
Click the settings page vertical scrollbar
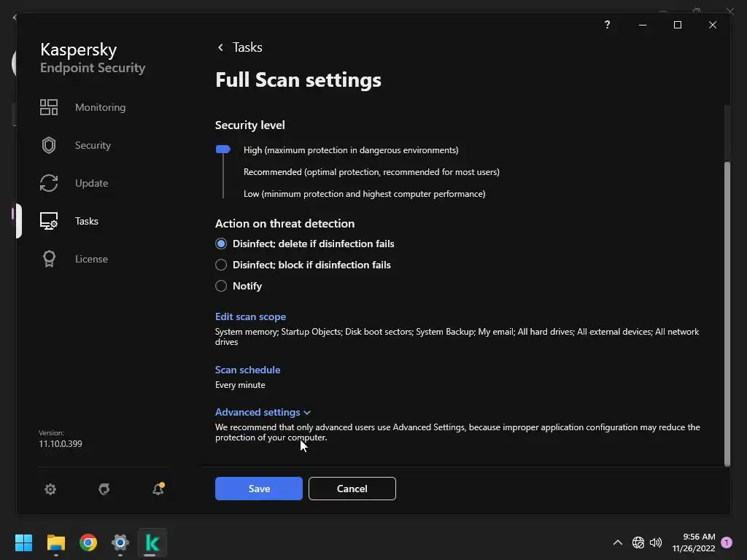tap(727, 314)
